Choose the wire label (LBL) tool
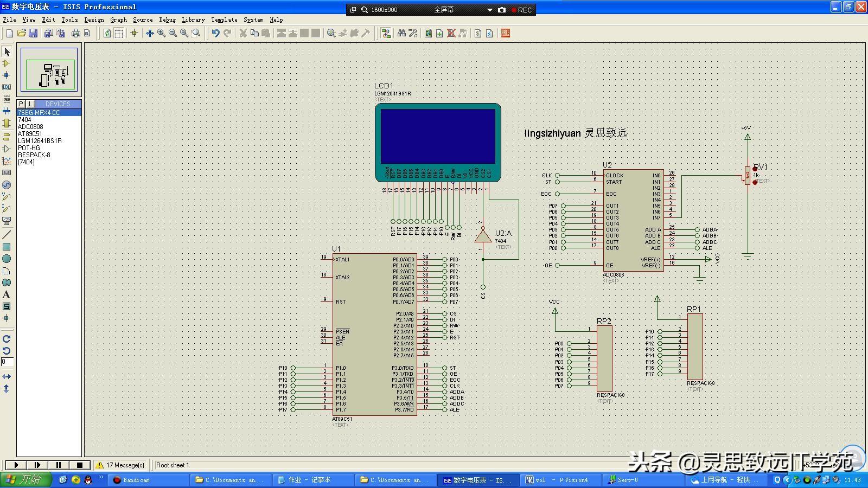 (x=7, y=87)
